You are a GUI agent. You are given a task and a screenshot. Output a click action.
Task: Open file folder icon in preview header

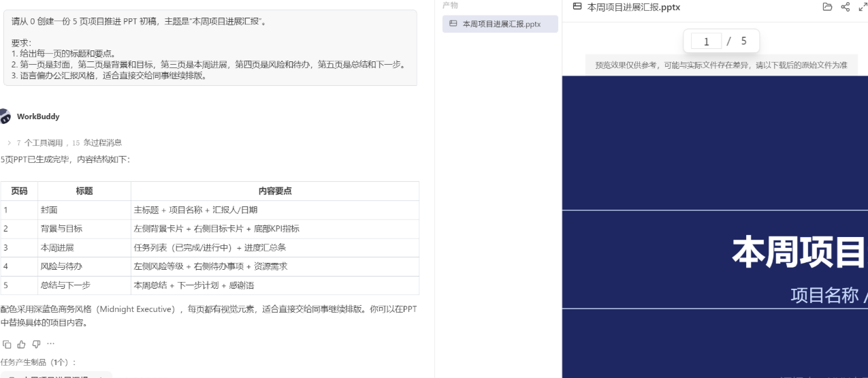827,7
